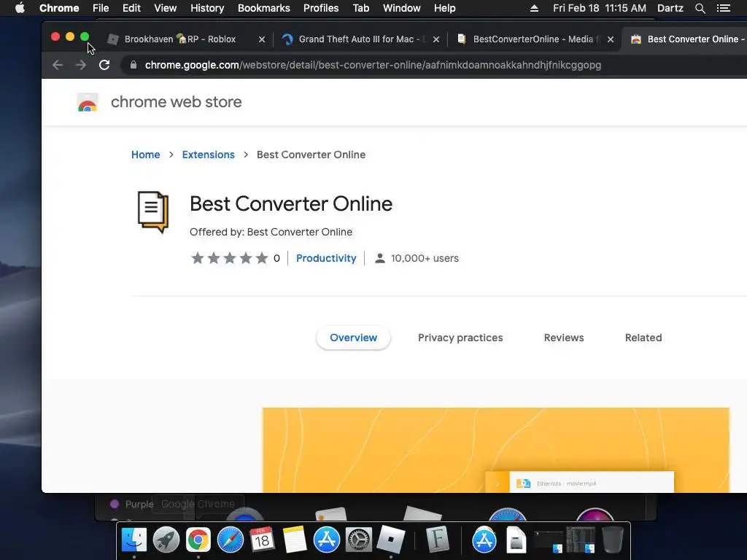This screenshot has width=747, height=560.
Task: Open the Reviews tab
Action: pyautogui.click(x=564, y=338)
